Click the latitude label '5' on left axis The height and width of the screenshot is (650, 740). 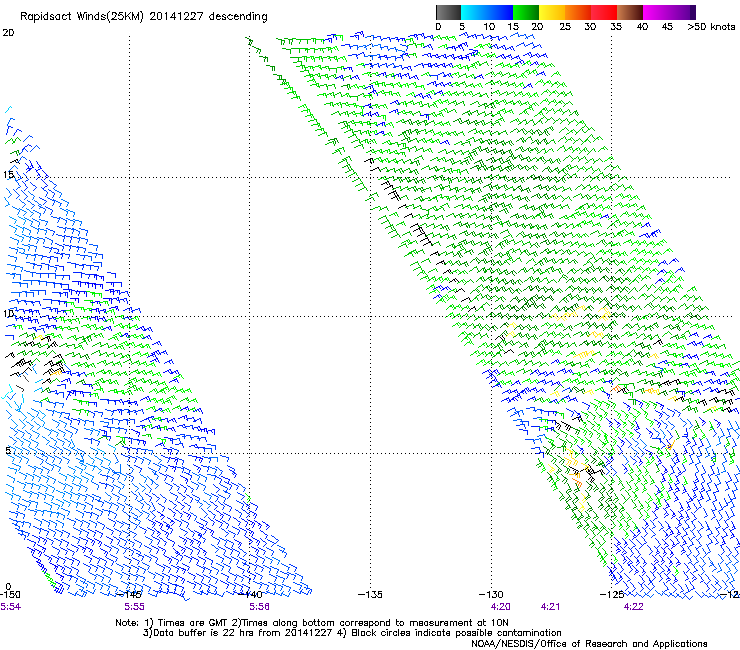point(8,451)
